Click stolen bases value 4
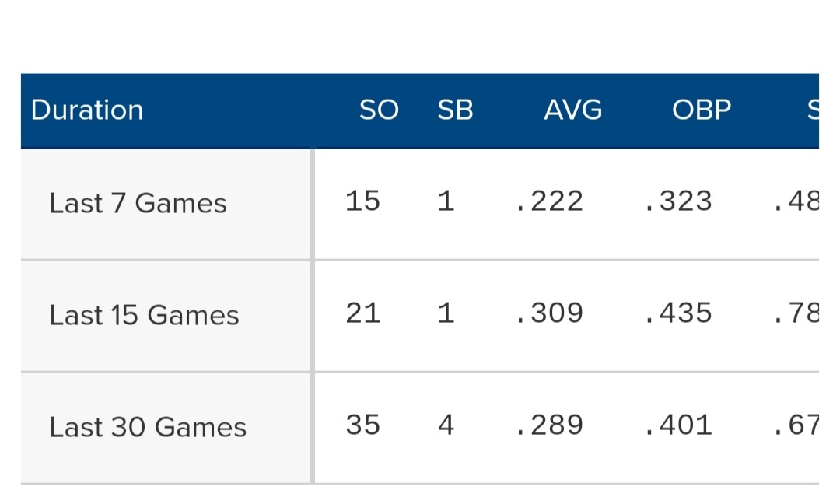The image size is (840, 504). 446,425
